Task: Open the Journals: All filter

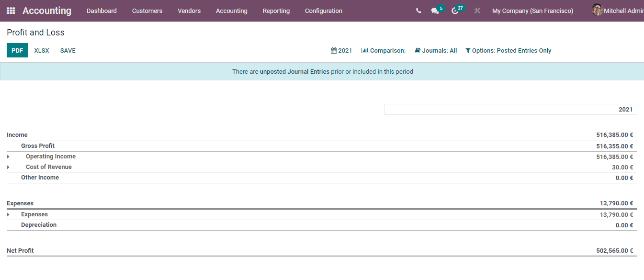Action: (436, 50)
